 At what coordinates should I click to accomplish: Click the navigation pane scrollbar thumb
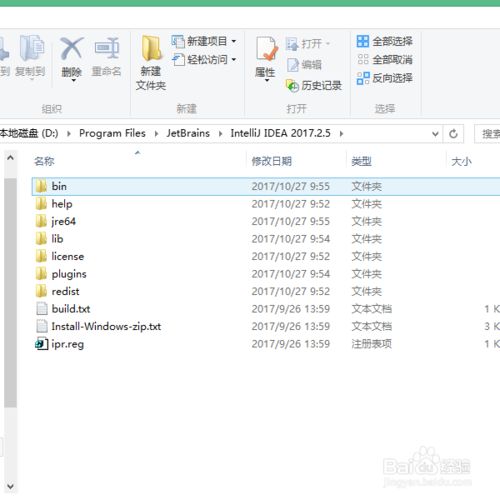tap(10, 293)
